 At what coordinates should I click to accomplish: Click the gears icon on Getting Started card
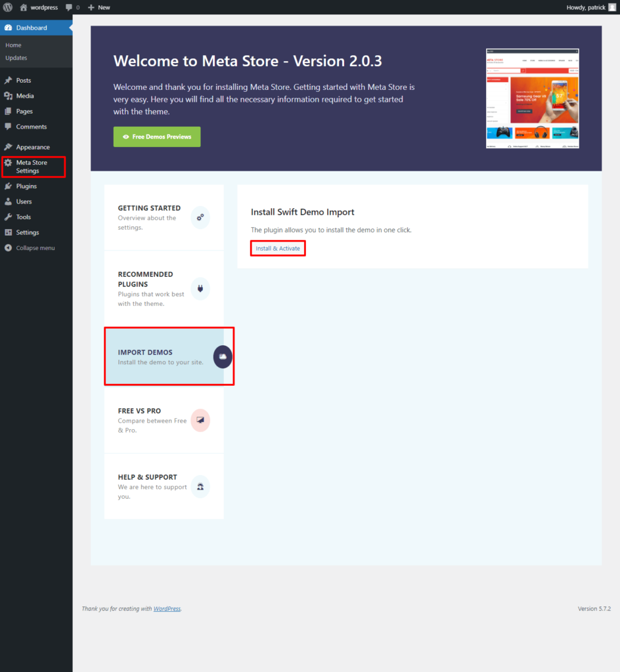click(x=200, y=217)
